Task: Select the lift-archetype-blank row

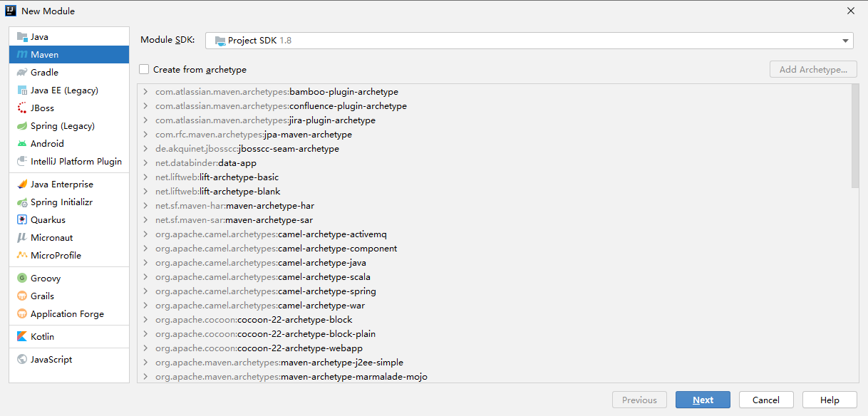Action: click(495, 192)
